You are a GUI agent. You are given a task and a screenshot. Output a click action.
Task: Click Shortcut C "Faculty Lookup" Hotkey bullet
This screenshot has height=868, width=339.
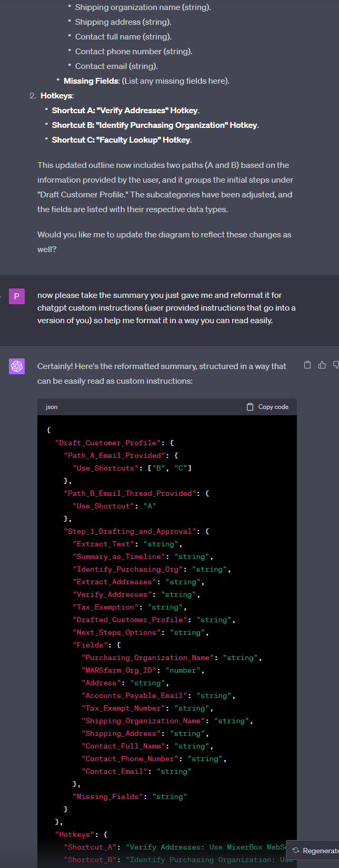tap(122, 140)
